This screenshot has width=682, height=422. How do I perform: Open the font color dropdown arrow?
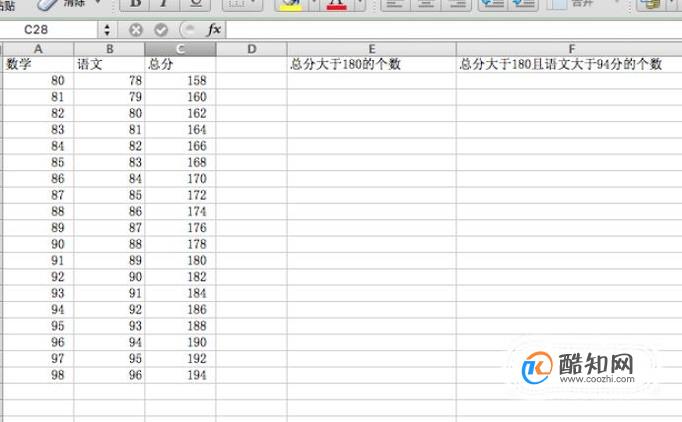click(359, 3)
